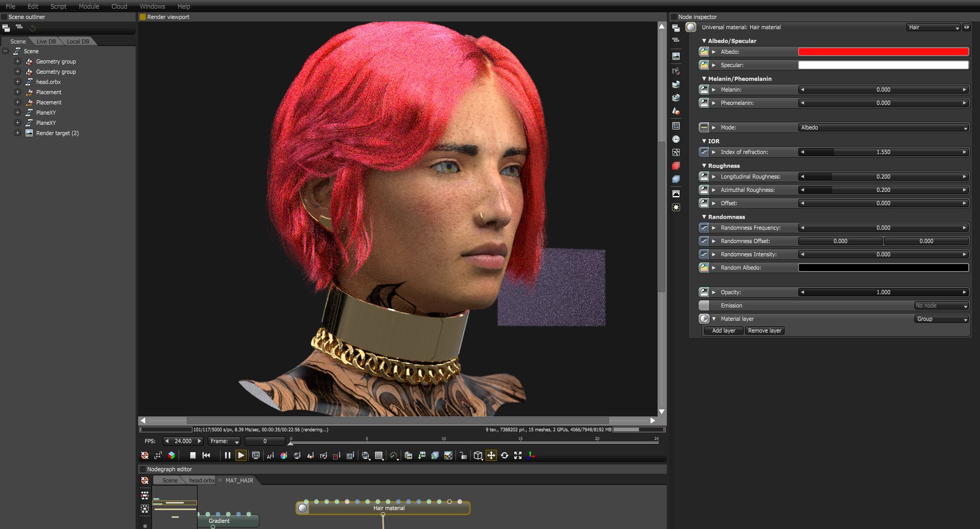Image resolution: width=980 pixels, height=529 pixels.
Task: Activate the highlighted move gizmo tool
Action: point(491,455)
